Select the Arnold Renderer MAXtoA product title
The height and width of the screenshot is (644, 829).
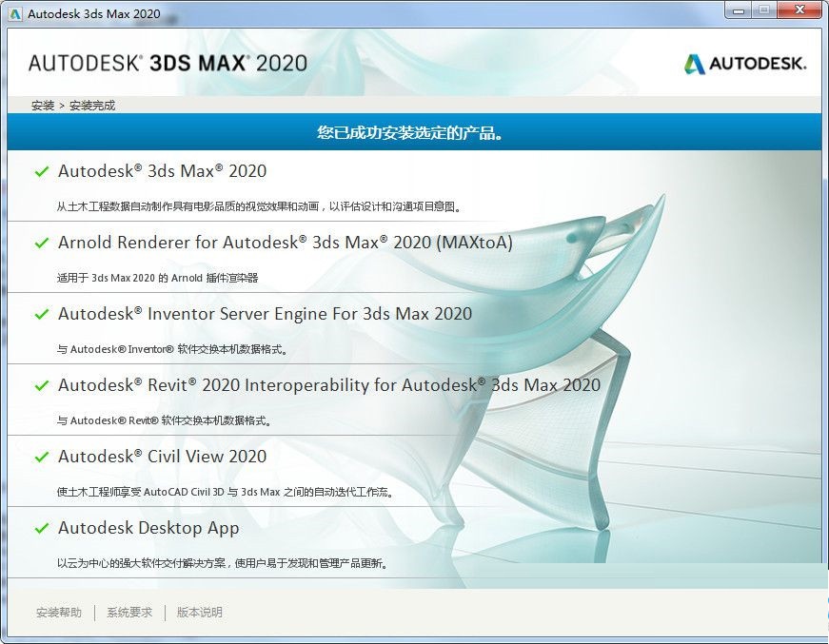click(x=286, y=243)
